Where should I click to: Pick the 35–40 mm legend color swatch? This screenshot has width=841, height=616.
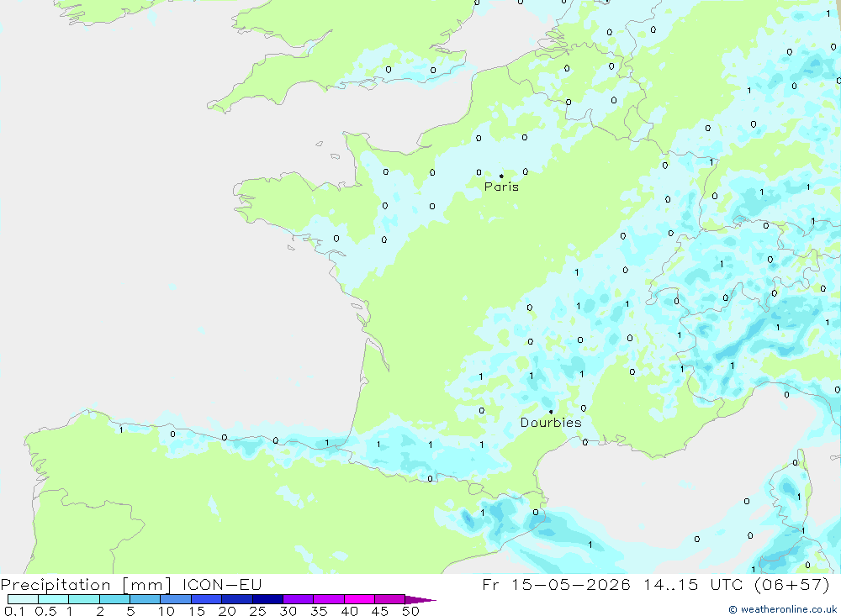point(329,599)
